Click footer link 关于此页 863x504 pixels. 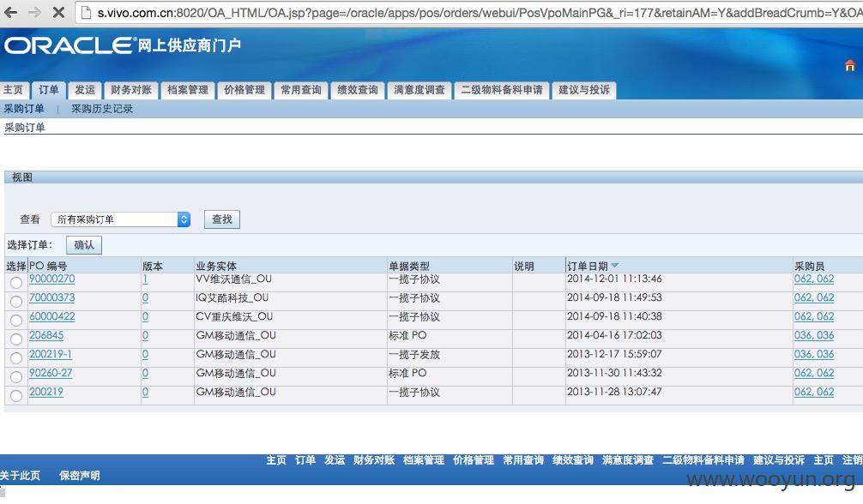(21, 476)
